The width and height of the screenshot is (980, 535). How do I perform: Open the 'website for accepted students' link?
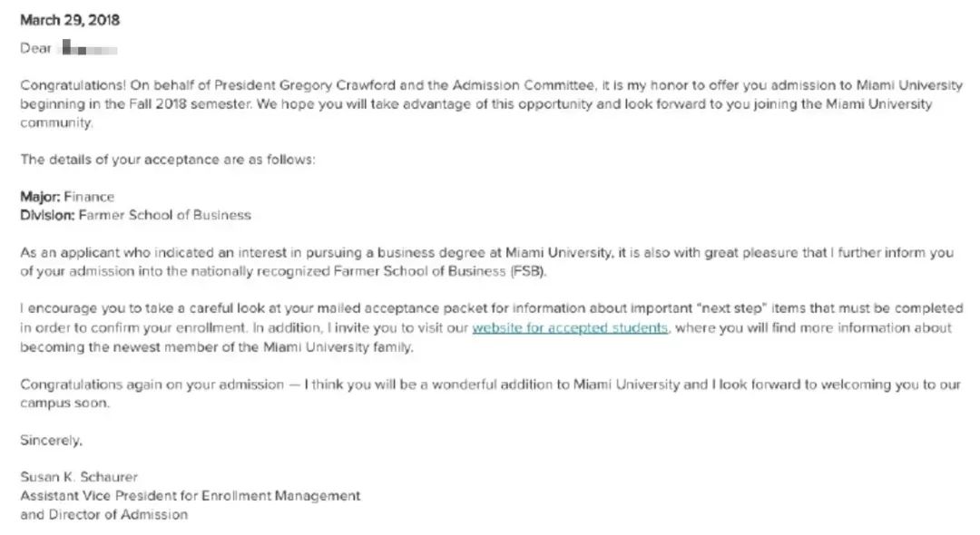[570, 328]
